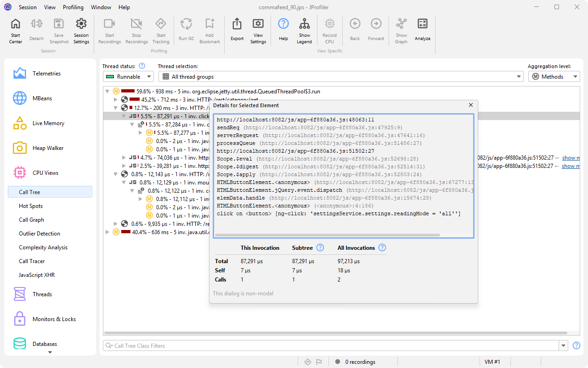Open the Session menu
The image size is (588, 368).
click(28, 7)
